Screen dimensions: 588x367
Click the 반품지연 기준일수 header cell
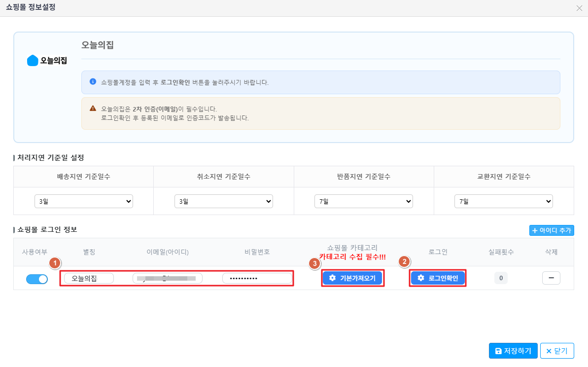click(x=364, y=177)
